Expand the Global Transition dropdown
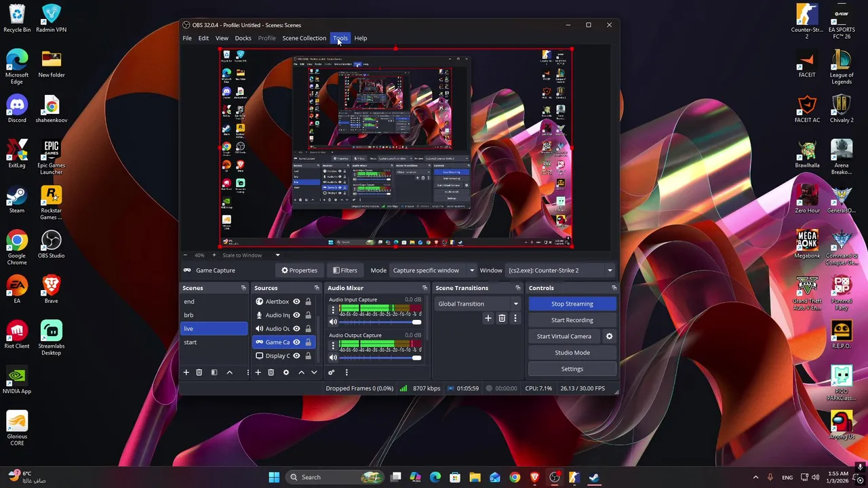 [x=477, y=304]
